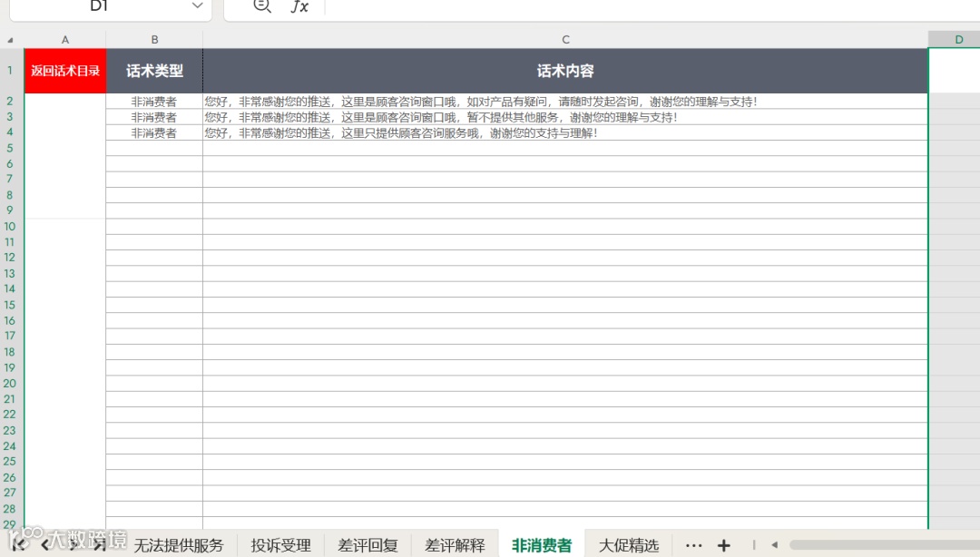
Task: Click the active 非消费者 sheet tab
Action: [541, 545]
